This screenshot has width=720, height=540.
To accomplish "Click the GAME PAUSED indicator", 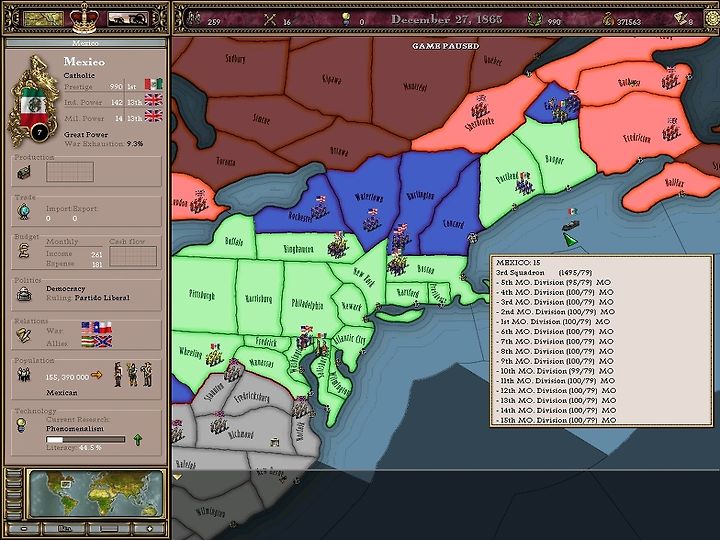I will pos(445,46).
